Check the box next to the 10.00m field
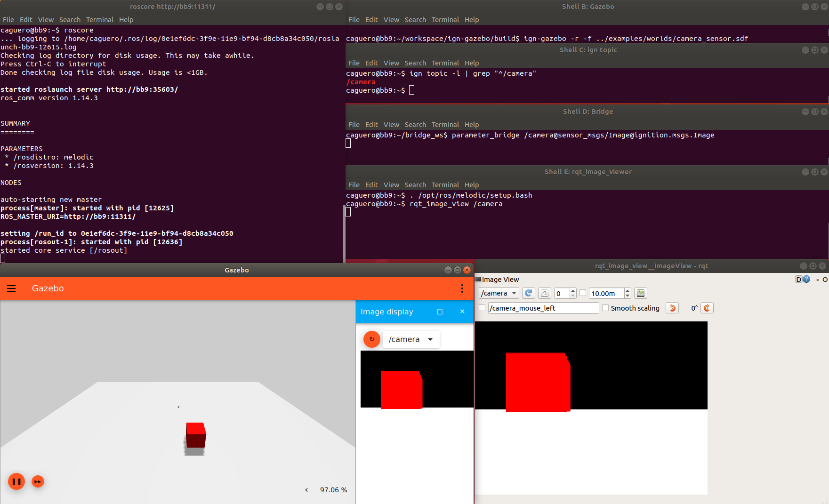 point(583,293)
